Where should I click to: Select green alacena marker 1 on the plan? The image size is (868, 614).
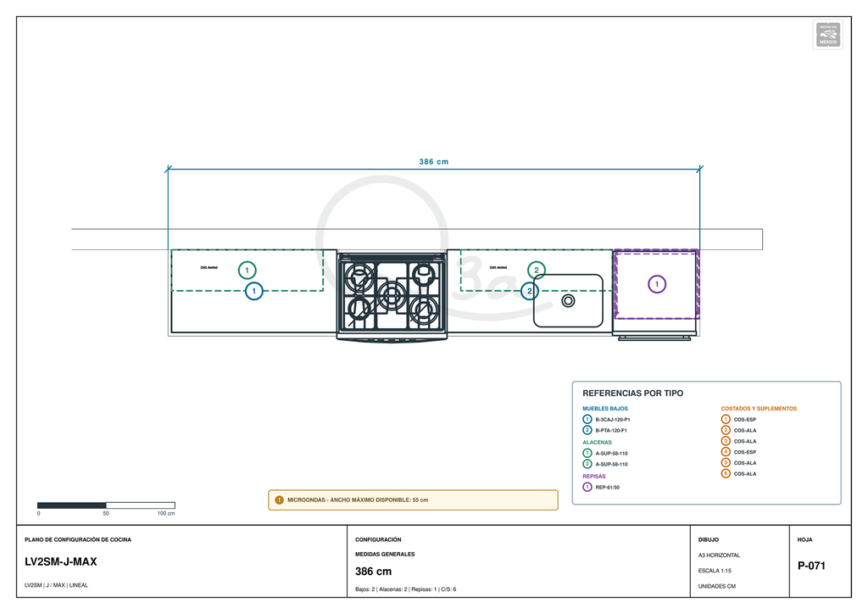coord(247,271)
